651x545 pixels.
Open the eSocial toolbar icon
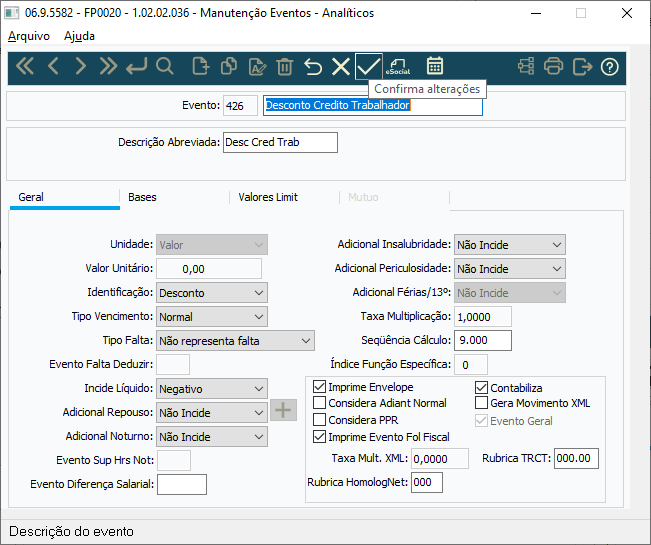click(x=399, y=67)
